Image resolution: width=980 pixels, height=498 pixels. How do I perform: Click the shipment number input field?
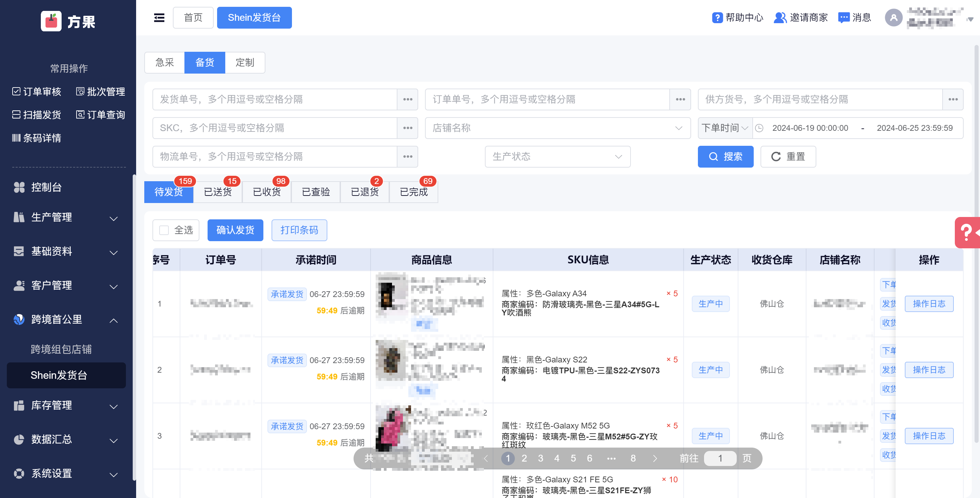click(275, 99)
